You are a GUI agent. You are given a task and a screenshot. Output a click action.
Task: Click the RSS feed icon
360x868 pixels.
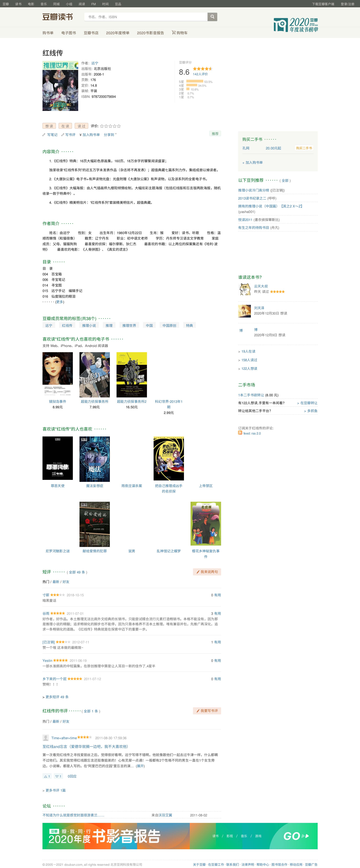[240, 433]
